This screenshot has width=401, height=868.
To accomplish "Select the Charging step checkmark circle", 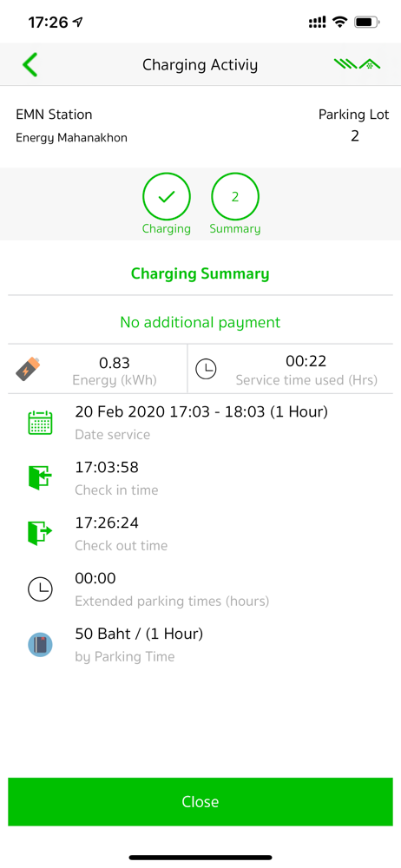I will pos(166,196).
